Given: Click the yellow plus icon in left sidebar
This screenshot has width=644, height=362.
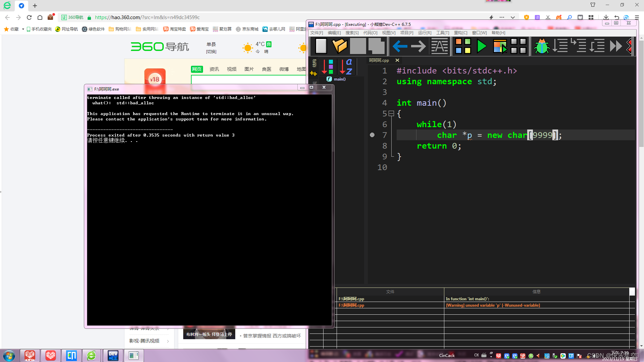Looking at the screenshot, I should tap(313, 73).
